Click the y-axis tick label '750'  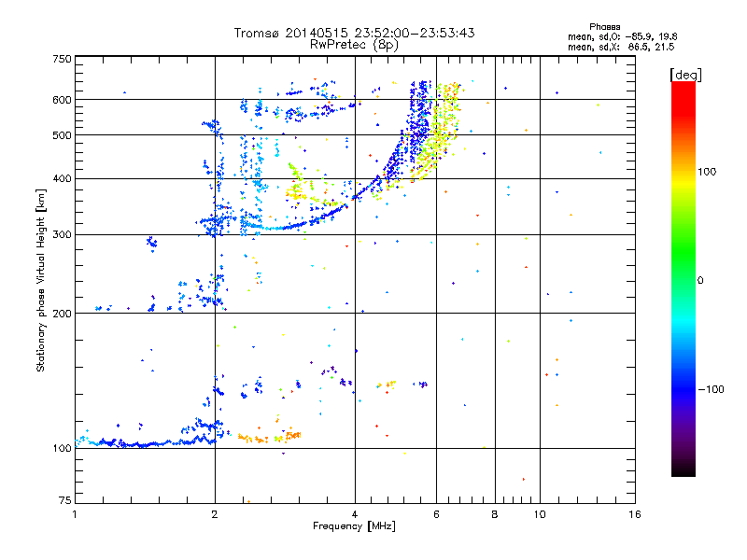click(62, 59)
